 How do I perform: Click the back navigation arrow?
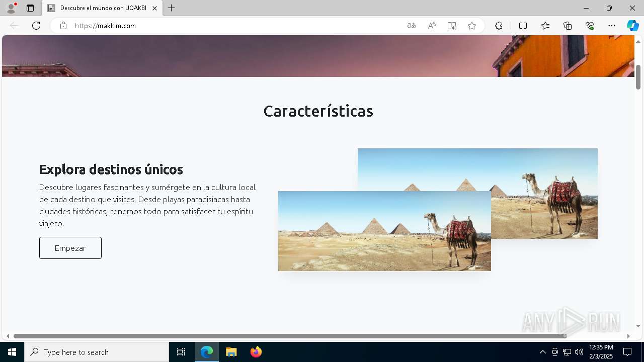pyautogui.click(x=14, y=26)
